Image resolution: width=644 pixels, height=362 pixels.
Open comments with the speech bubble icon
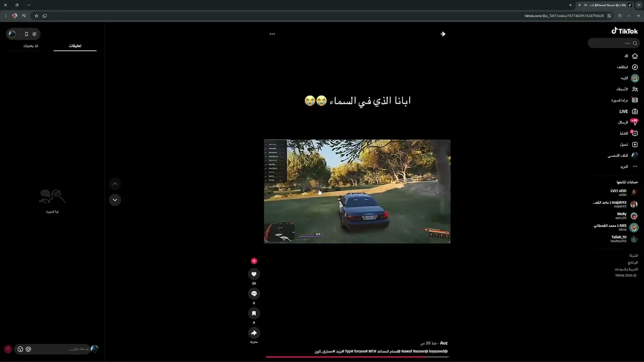coord(254,294)
